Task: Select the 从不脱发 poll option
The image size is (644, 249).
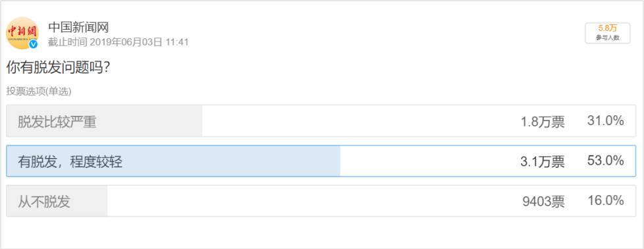Action: 321,201
